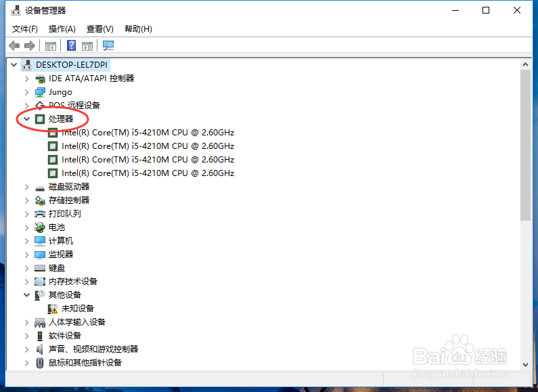Select the 人体学输入设备 label

(77, 322)
